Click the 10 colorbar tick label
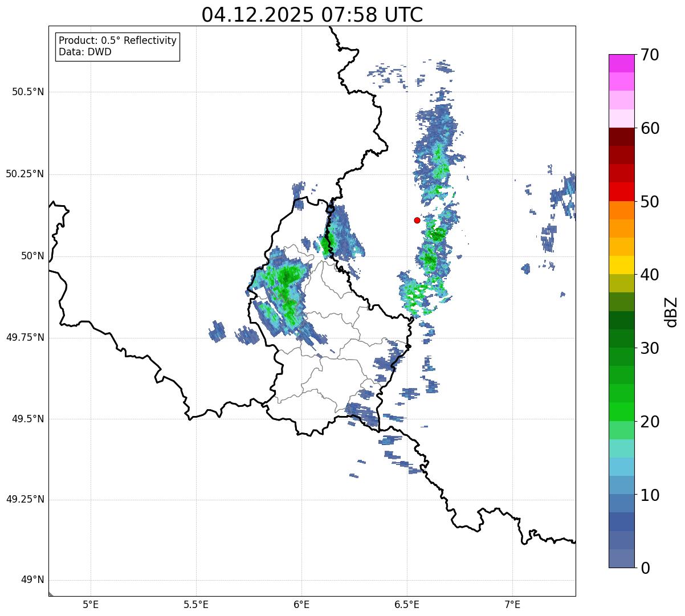The width and height of the screenshot is (685, 616). (650, 495)
